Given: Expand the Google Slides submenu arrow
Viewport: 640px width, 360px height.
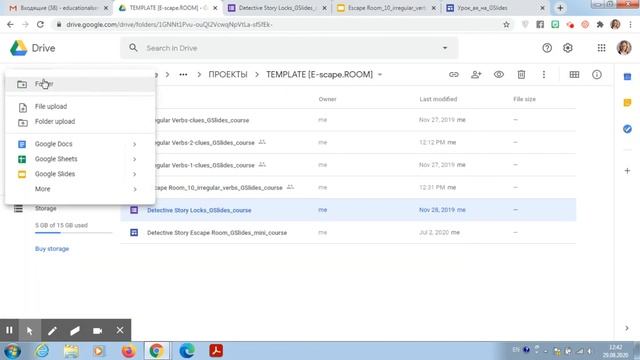Looking at the screenshot, I should pos(134,174).
